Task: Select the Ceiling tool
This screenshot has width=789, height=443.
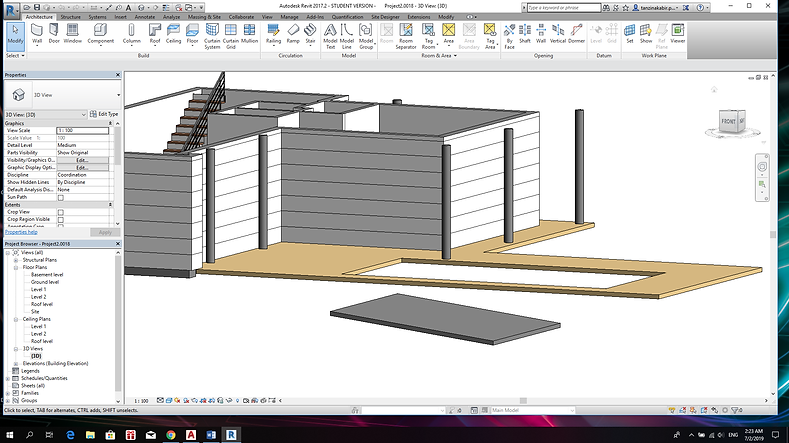Action: click(x=173, y=34)
